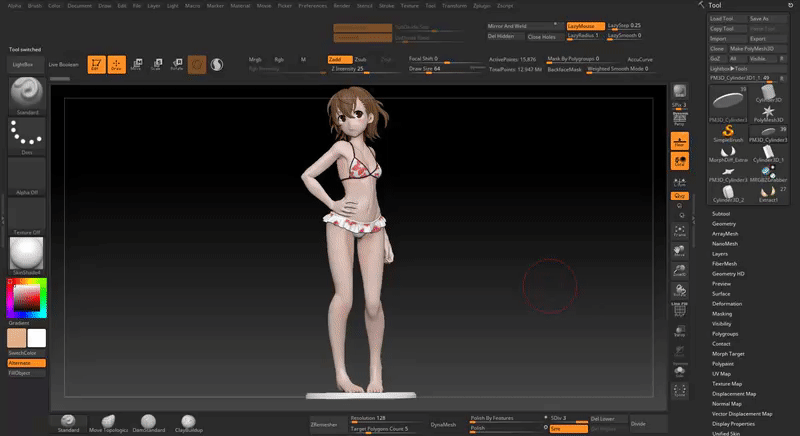Open the Zplugin menu

[x=481, y=6]
